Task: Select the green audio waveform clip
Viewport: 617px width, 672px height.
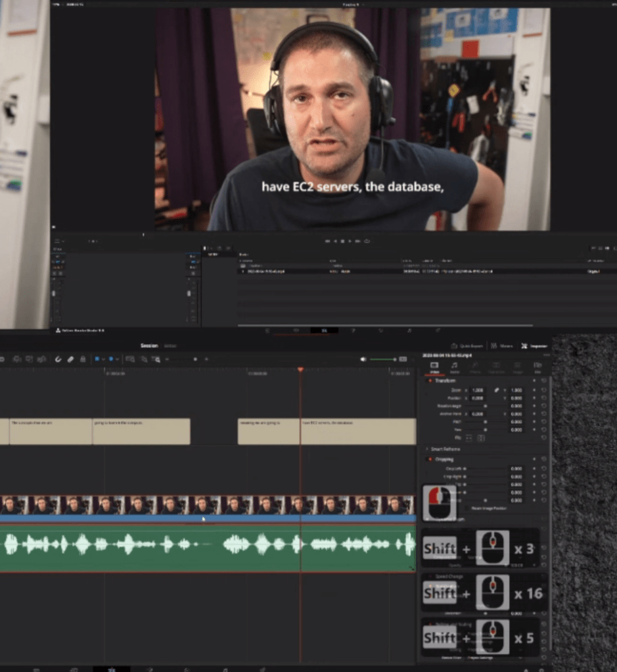Action: pos(208,549)
